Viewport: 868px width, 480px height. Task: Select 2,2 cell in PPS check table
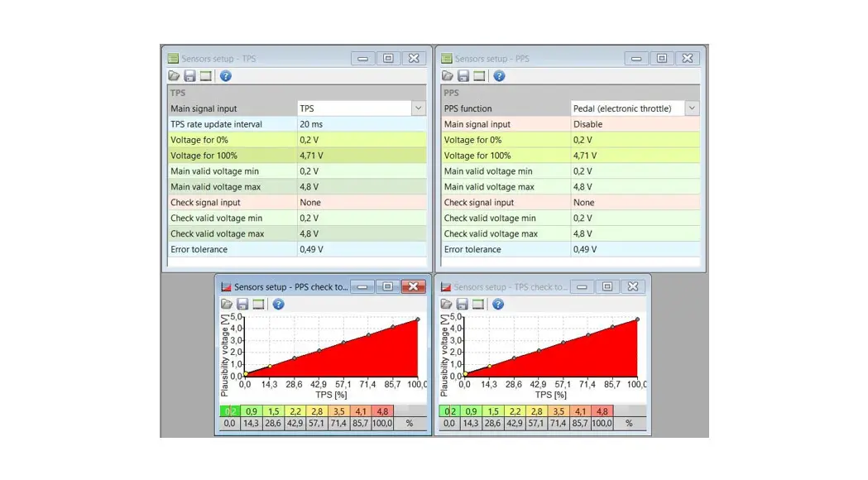(x=295, y=411)
